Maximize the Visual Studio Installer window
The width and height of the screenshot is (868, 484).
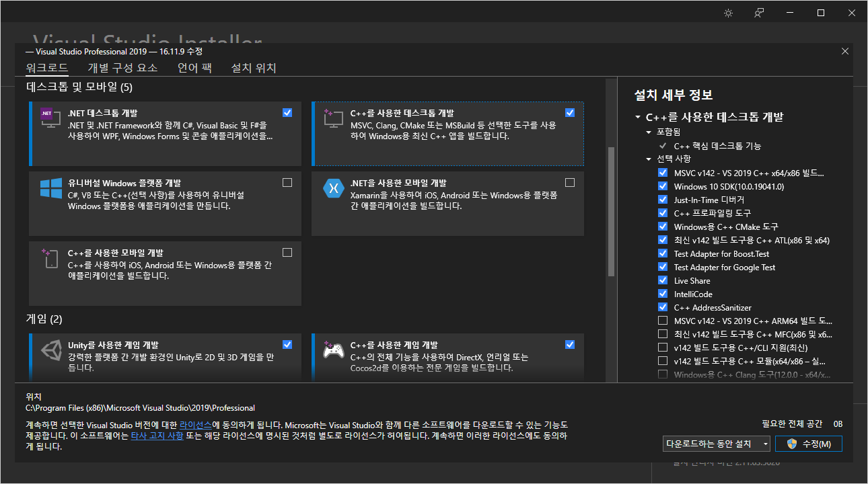(x=821, y=13)
